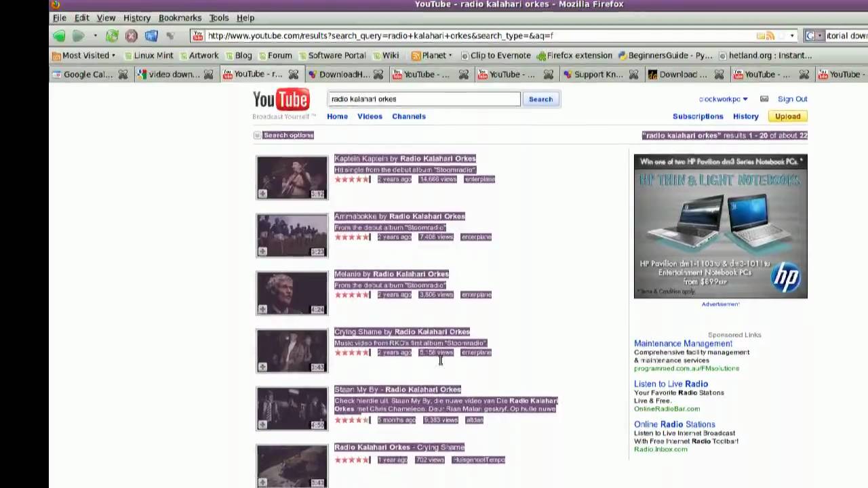Switch to the Google Cal... tab
The width and height of the screenshot is (868, 488).
pos(83,75)
